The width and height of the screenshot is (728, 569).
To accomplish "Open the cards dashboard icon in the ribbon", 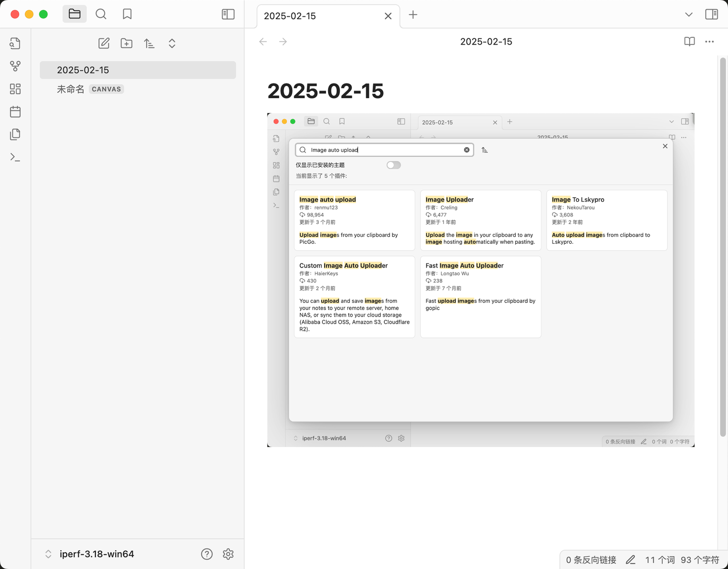I will pyautogui.click(x=15, y=89).
